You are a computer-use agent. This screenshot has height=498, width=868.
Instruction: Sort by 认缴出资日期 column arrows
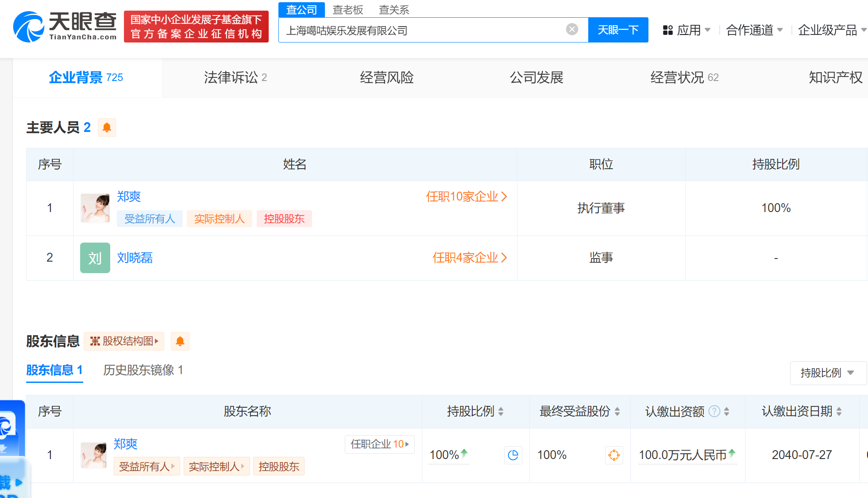coord(839,412)
